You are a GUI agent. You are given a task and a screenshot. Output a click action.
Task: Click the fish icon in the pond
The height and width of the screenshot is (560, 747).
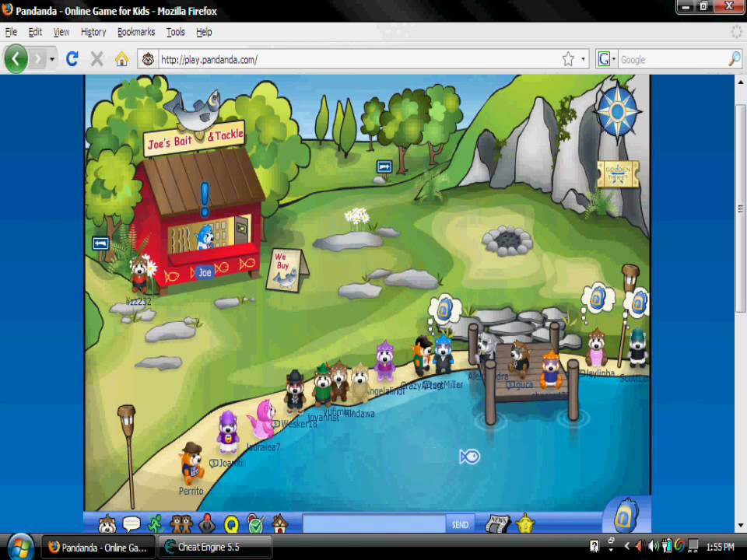469,457
